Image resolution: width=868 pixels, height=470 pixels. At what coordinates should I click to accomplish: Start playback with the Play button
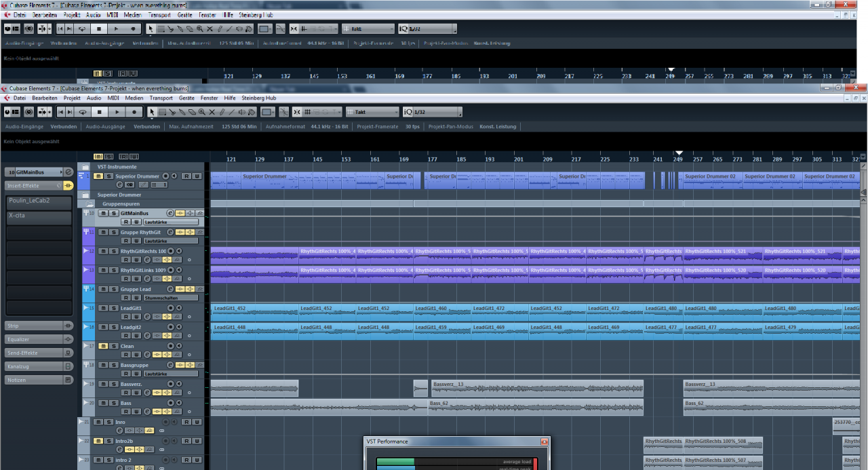coord(117,112)
